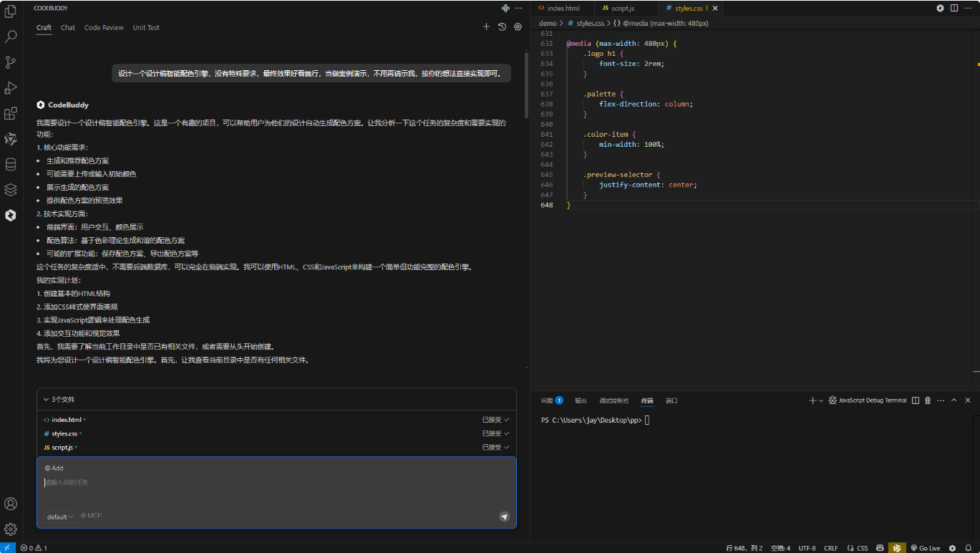980x553 pixels.
Task: Click 行 648, 列 2 cursor position indicator
Action: 744,548
